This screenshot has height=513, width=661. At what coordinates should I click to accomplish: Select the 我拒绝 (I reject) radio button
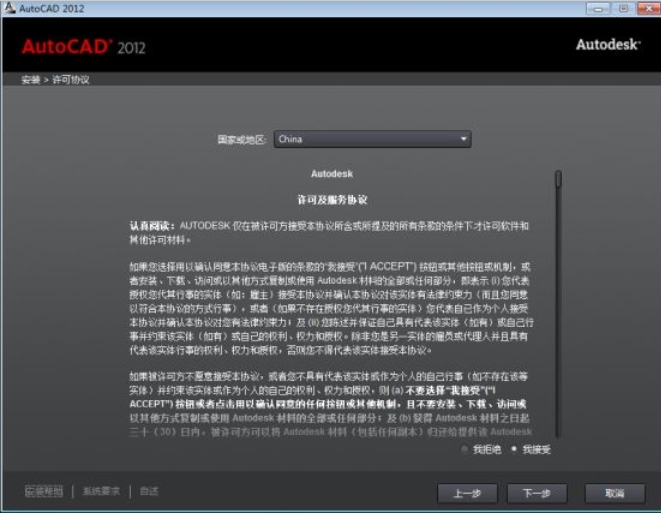point(465,449)
